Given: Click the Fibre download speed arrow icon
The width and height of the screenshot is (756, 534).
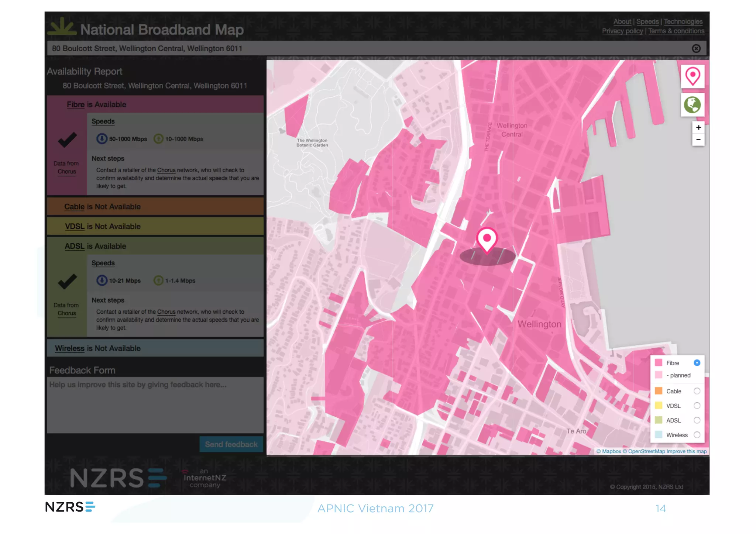Looking at the screenshot, I should click(102, 139).
